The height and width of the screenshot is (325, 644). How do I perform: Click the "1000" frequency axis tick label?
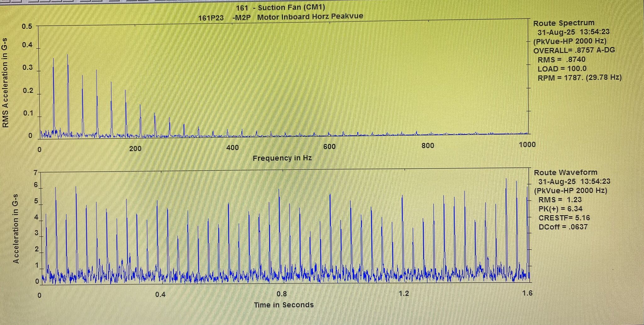coord(527,144)
